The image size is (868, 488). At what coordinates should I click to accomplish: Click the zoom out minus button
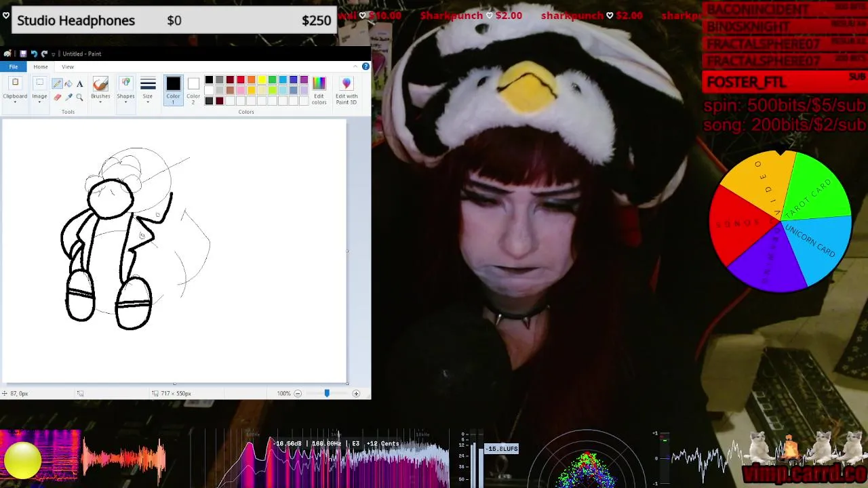pyautogui.click(x=297, y=393)
